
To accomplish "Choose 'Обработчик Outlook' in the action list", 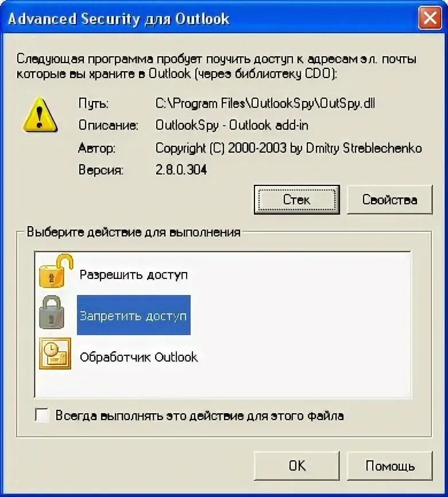I will pyautogui.click(x=138, y=357).
